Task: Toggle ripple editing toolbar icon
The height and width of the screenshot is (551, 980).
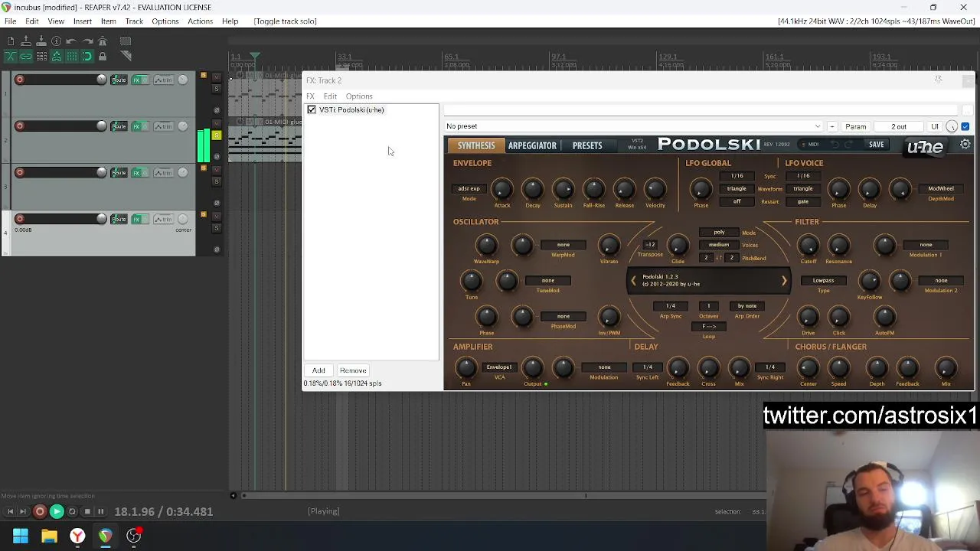Action: coord(41,56)
